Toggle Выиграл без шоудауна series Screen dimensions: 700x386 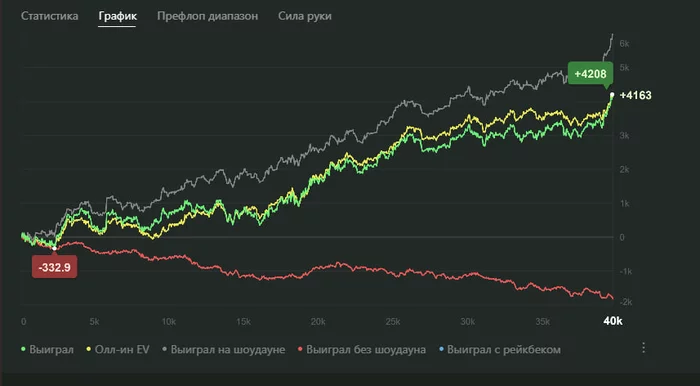(x=362, y=349)
